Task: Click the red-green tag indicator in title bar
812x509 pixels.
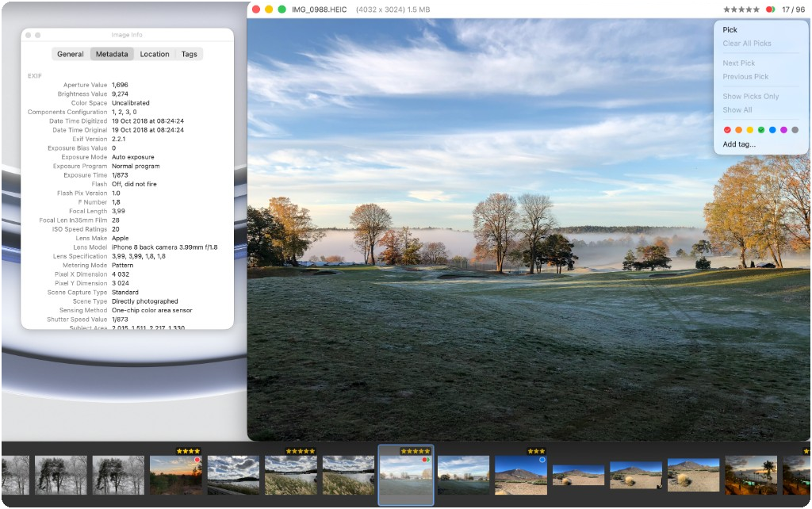Action: tap(770, 10)
